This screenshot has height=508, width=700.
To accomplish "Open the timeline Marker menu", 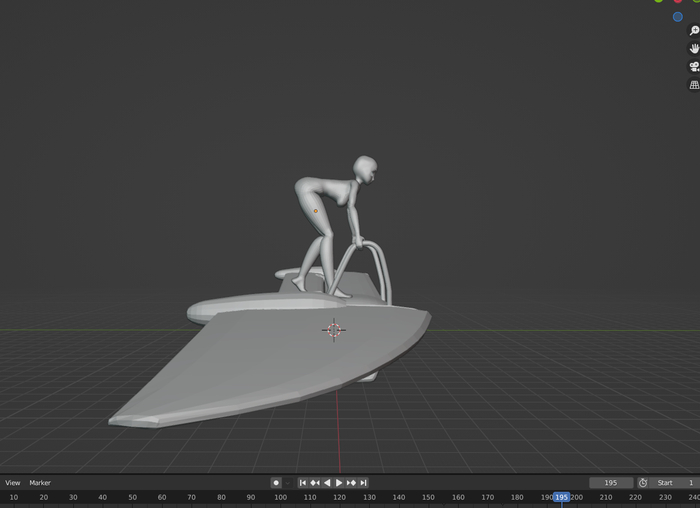I will (40, 483).
